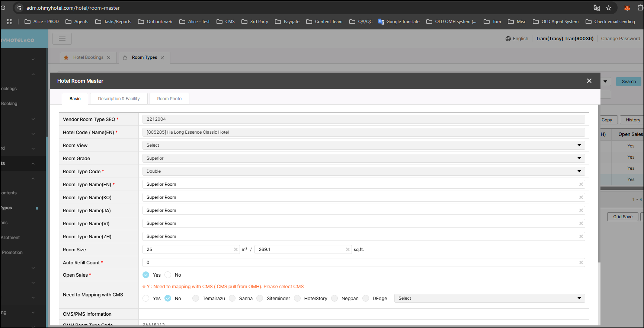Click the hamburger menu toggle icon
Viewport: 644px width, 328px height.
point(62,39)
